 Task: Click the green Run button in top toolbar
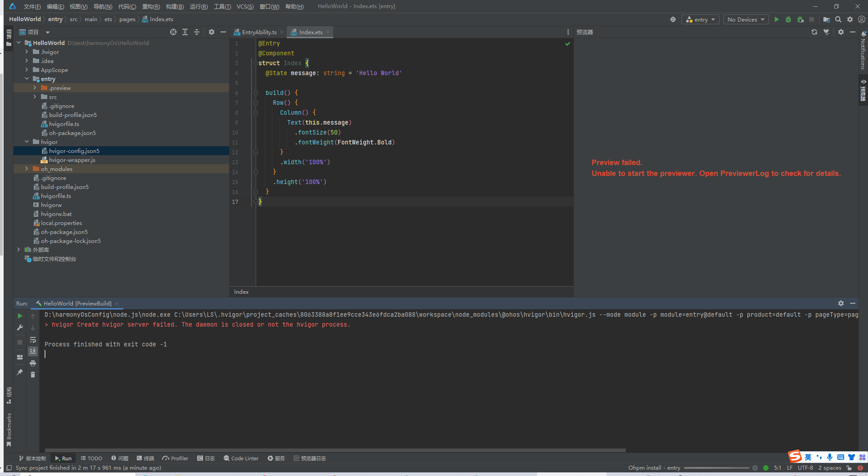click(777, 19)
